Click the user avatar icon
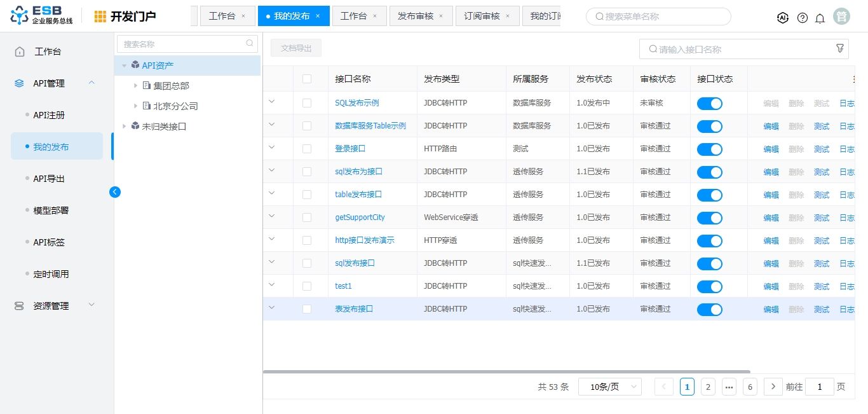 tap(842, 17)
